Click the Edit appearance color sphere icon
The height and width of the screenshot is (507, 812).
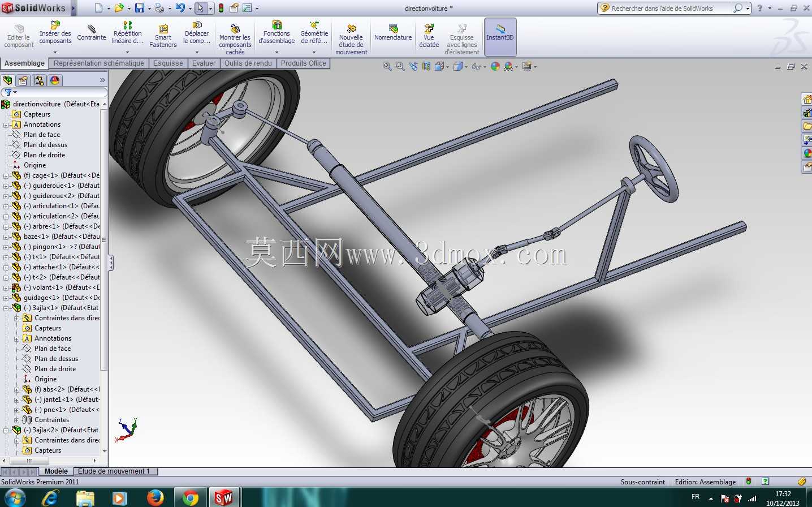point(495,66)
